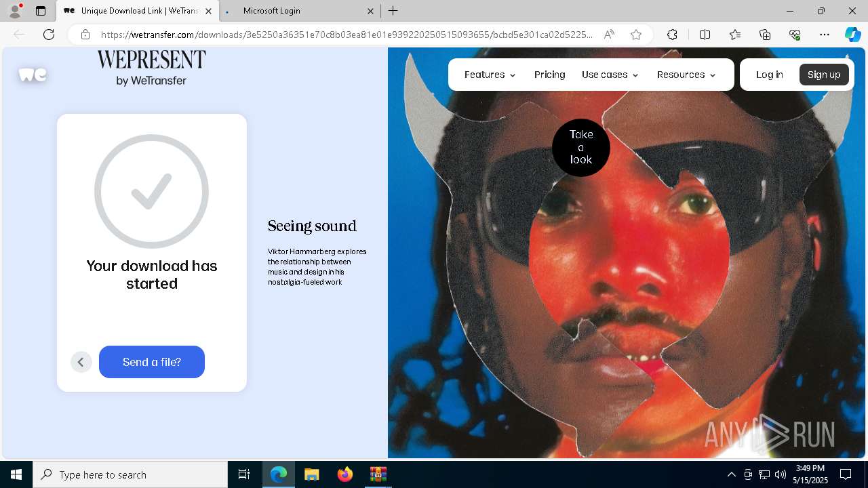This screenshot has height=488, width=868.
Task: Open Browser essentials heart icon
Action: point(795,35)
